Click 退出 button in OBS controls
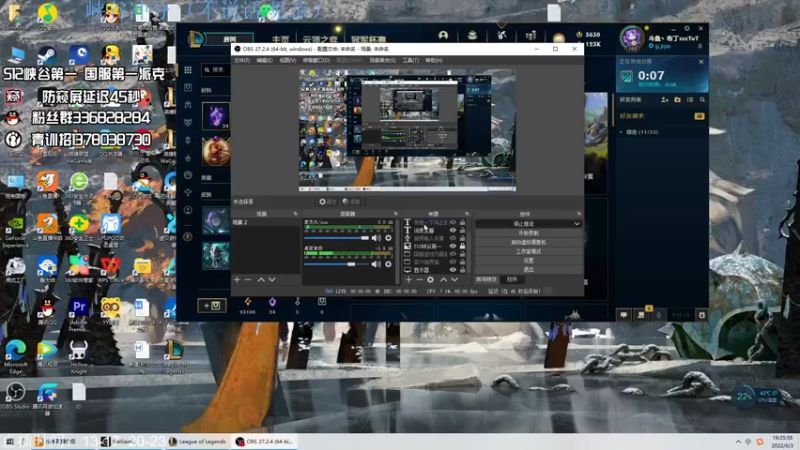The image size is (800, 450). coord(529,269)
